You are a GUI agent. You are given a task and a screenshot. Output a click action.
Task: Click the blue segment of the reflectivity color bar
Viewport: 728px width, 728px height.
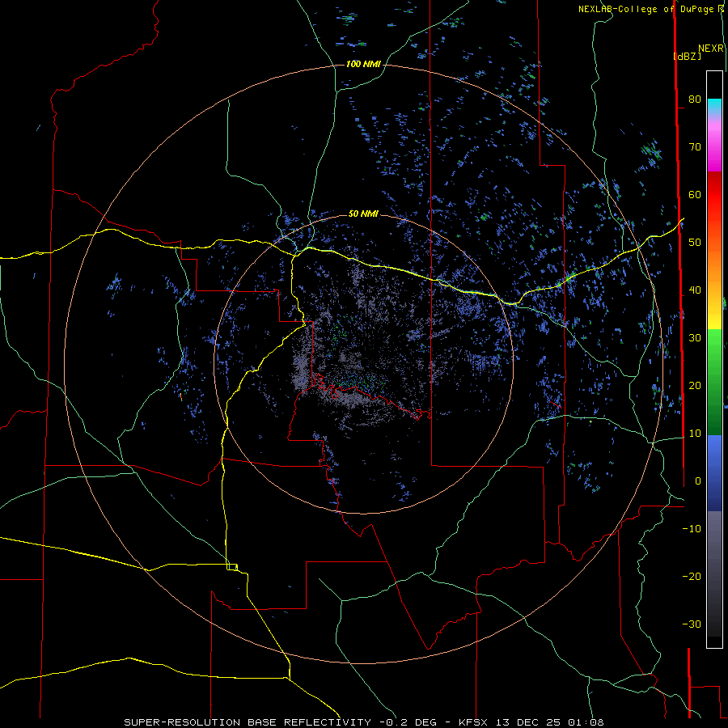[x=714, y=472]
